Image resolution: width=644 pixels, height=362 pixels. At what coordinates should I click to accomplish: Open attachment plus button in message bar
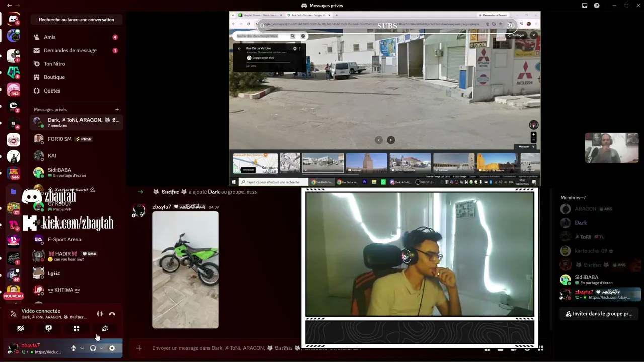point(139,348)
